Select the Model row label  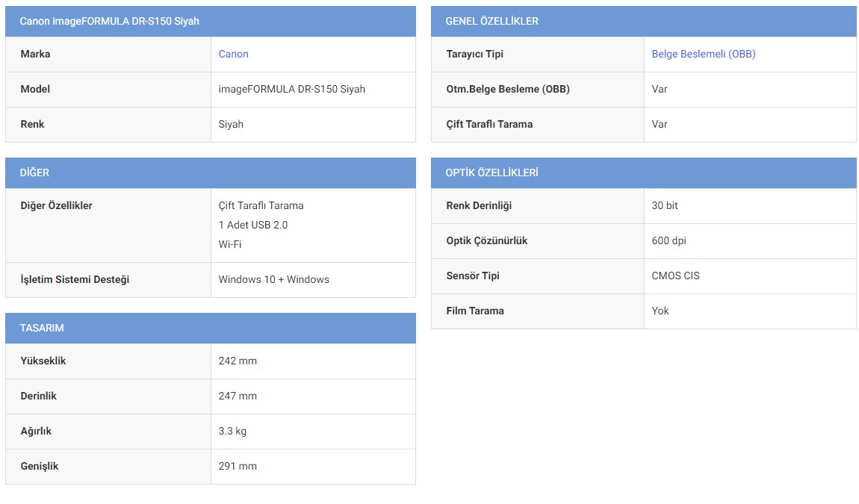tap(35, 90)
